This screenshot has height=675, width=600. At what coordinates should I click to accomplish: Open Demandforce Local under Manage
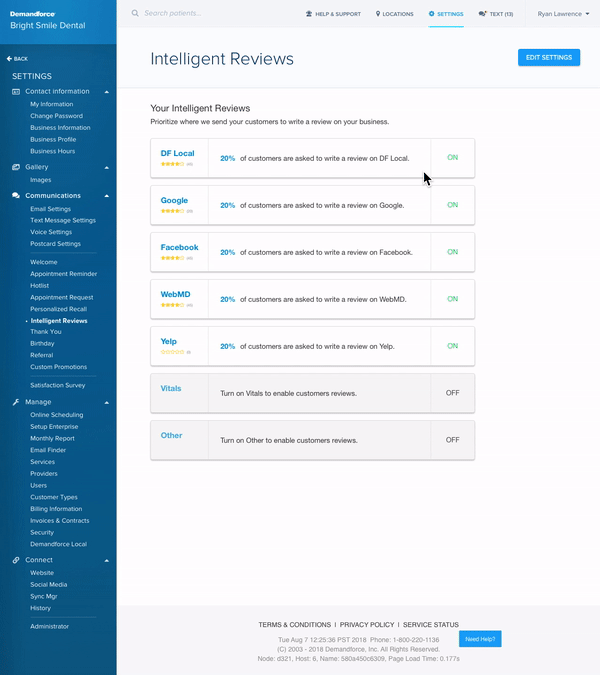tap(59, 544)
